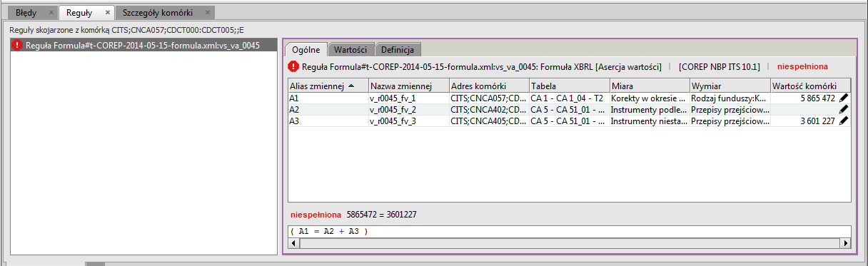Click table cell CA 1 - CA 1_04 - T2
868x266 pixels.
point(569,98)
